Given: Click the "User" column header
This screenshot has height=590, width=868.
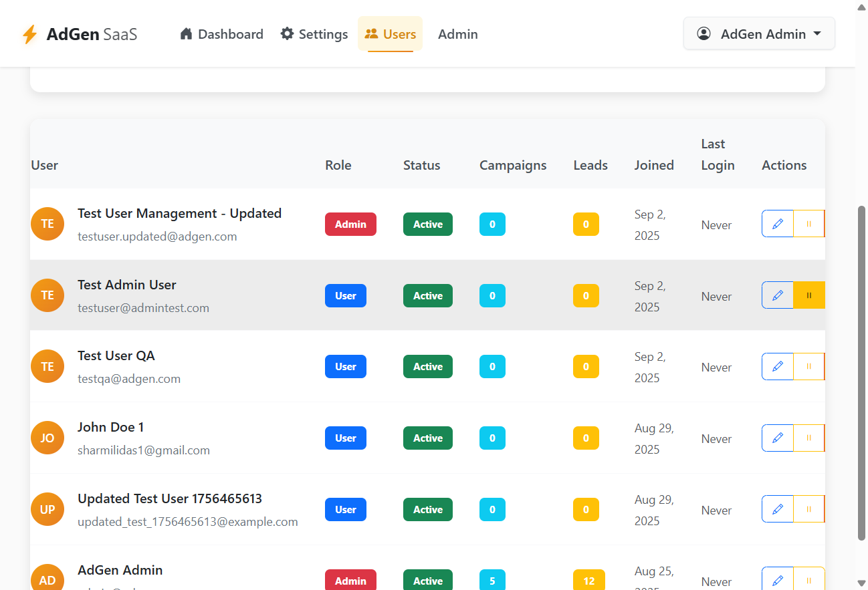Looking at the screenshot, I should coord(45,165).
